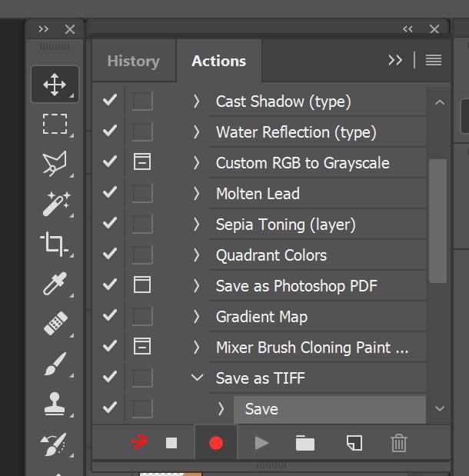Expand the Save step details
Screen dimensions: 469x476
point(221,408)
